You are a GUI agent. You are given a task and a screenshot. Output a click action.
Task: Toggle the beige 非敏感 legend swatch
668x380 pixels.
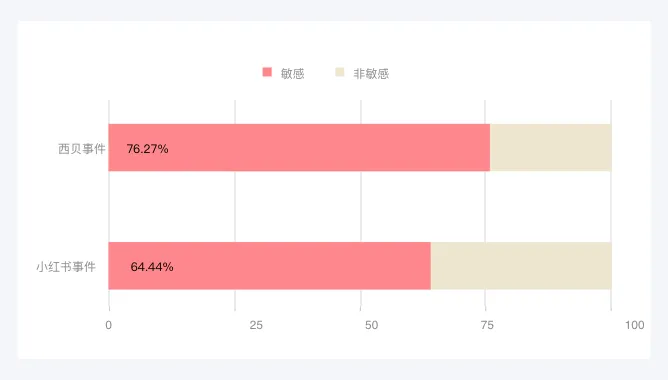[340, 72]
